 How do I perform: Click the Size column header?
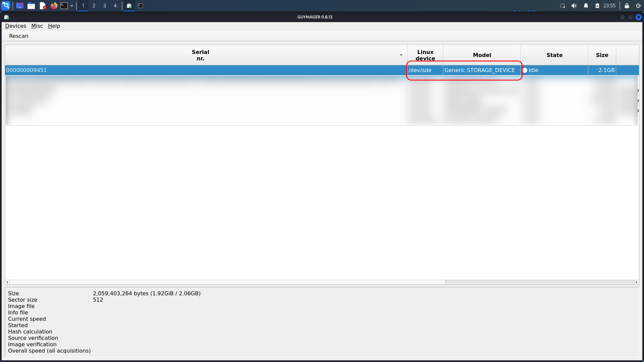coord(602,55)
